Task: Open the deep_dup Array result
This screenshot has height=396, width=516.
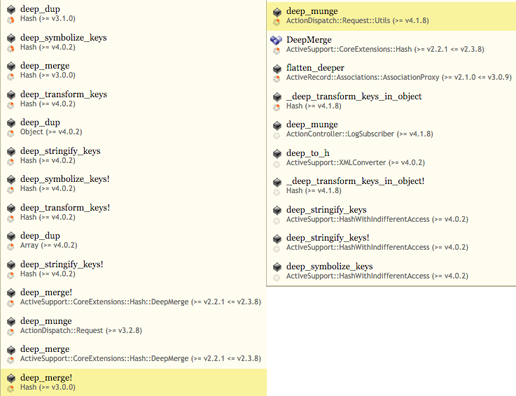Action: tap(40, 236)
